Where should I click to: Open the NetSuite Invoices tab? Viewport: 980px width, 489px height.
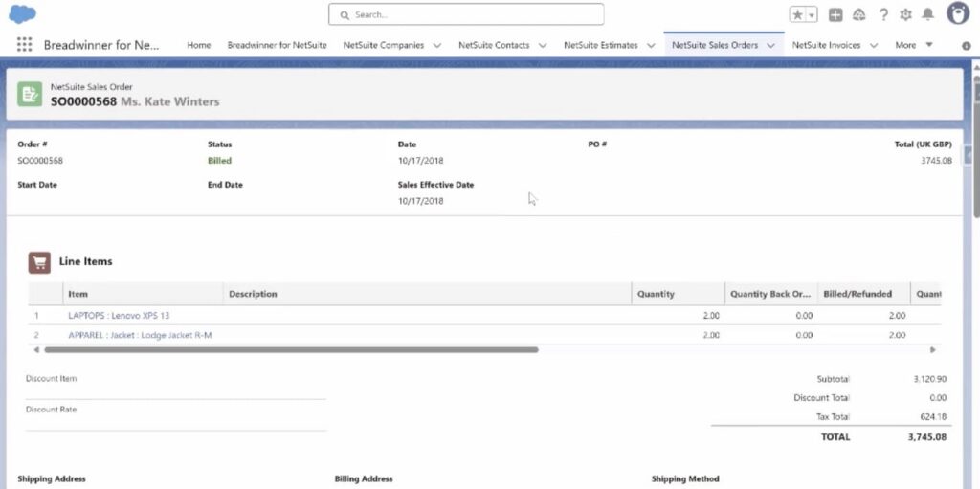coord(826,45)
